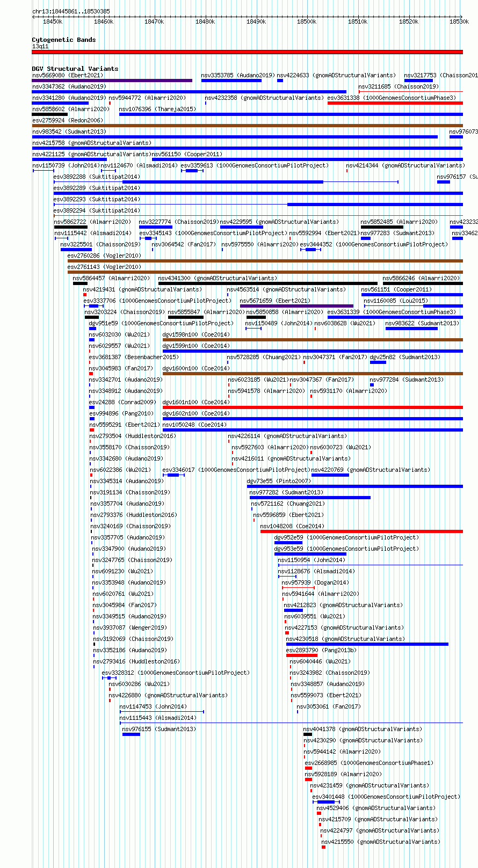This screenshot has width=478, height=868.
Task: Select nsv983542 (Sudmant2013) label
Action: pyautogui.click(x=69, y=132)
